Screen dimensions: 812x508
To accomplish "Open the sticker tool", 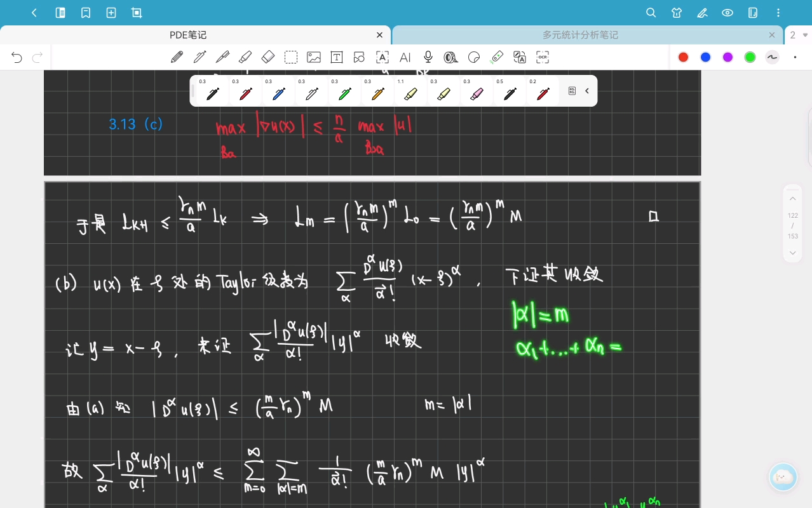I will (x=474, y=57).
